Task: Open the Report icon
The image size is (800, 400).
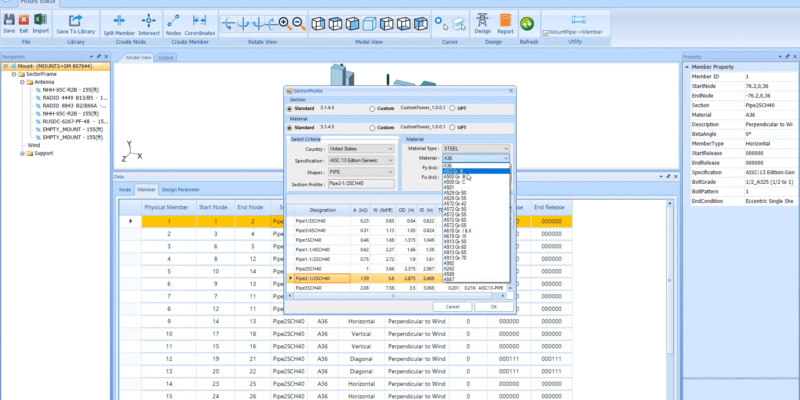Action: tap(506, 20)
